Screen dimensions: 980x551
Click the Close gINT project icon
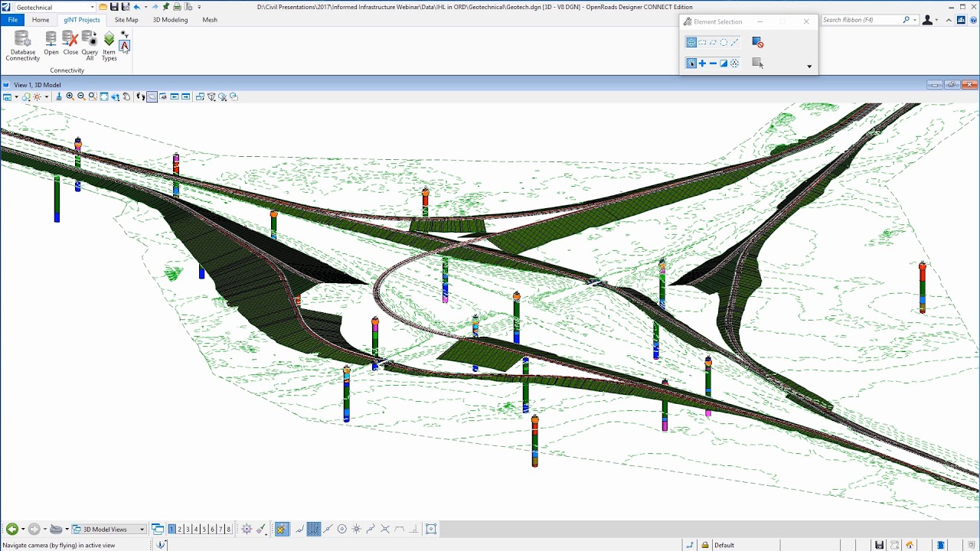click(x=70, y=43)
